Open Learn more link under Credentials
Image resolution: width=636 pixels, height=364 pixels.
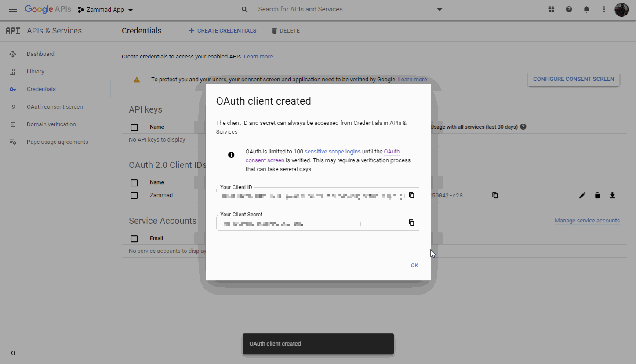(x=258, y=57)
